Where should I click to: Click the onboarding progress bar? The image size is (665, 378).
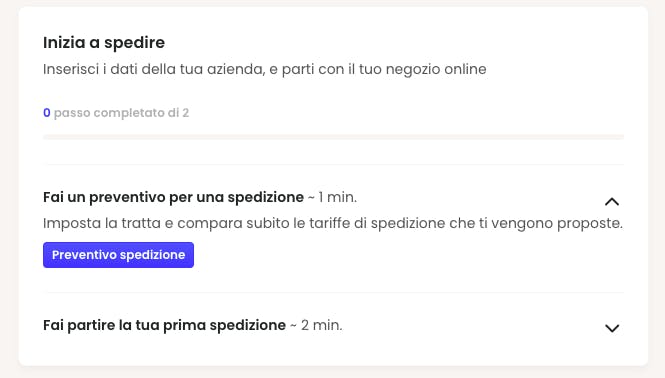(x=333, y=137)
